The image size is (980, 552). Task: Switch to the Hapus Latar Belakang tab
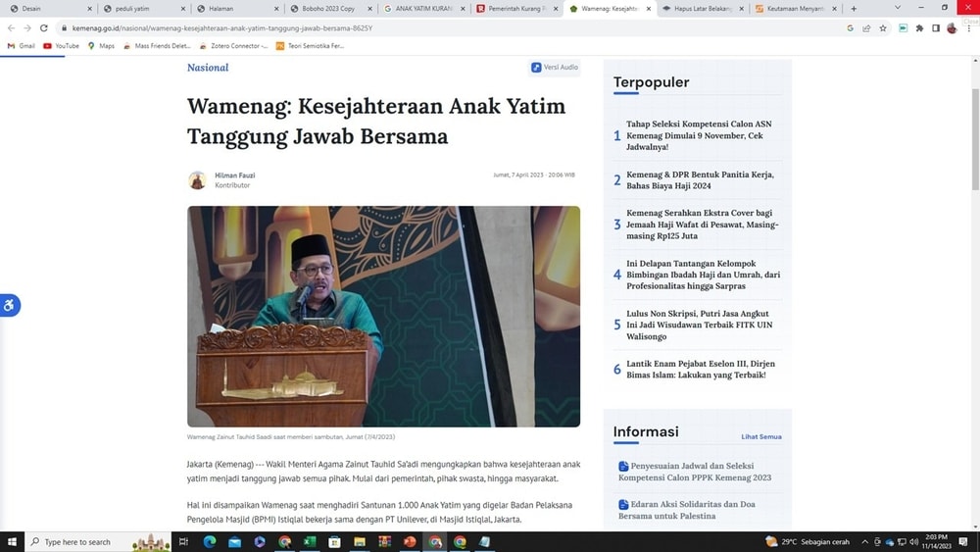(x=703, y=9)
